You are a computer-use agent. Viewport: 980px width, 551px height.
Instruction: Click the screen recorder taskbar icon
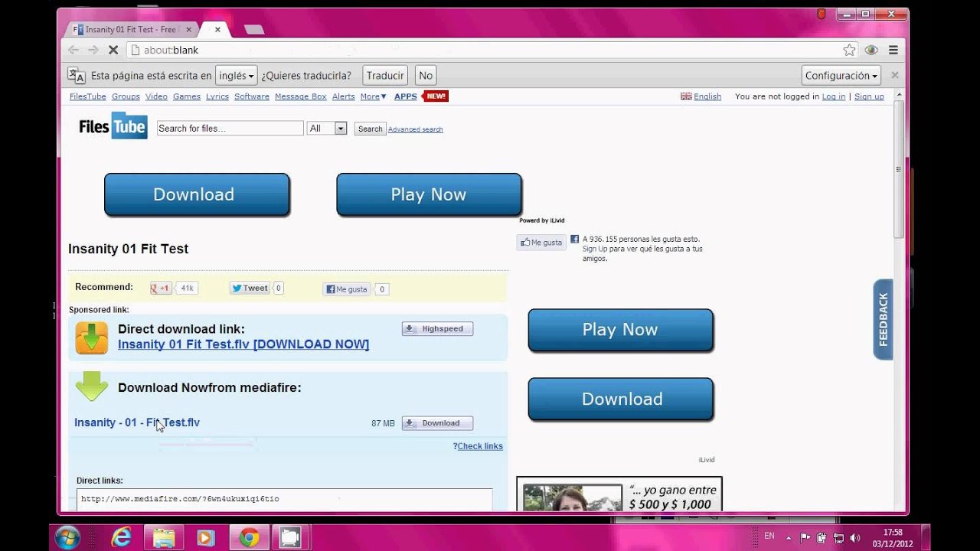[x=289, y=538]
